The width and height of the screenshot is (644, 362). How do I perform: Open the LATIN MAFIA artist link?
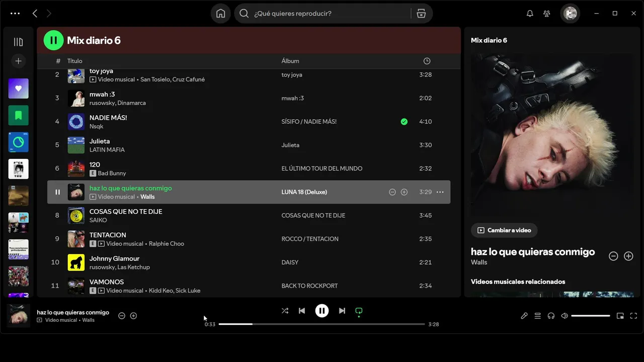pos(107,150)
